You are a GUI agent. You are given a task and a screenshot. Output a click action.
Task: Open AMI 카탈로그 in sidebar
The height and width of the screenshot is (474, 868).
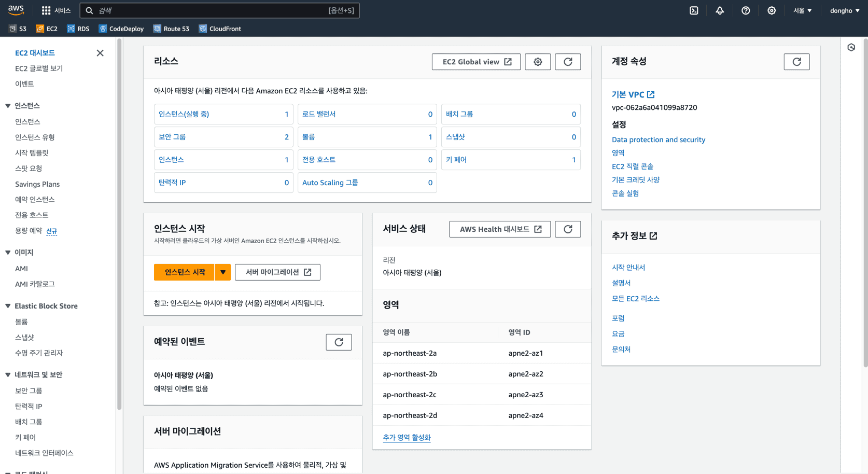(x=35, y=284)
